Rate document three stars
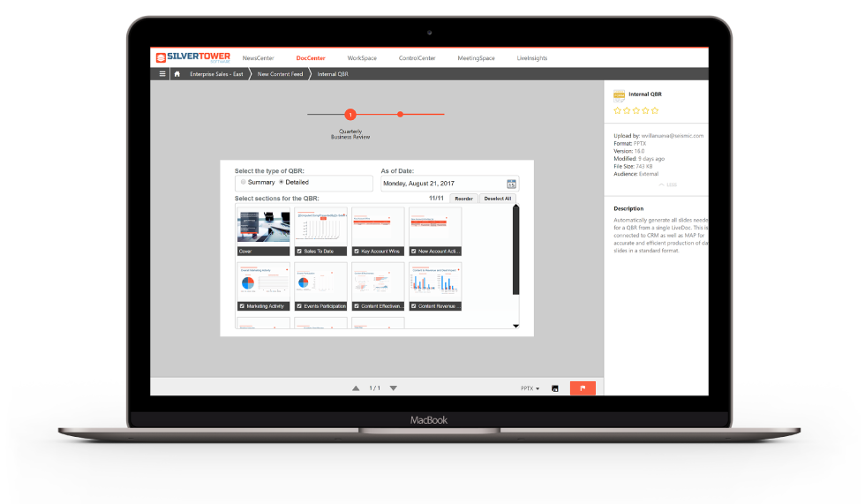The width and height of the screenshot is (865, 504). [636, 111]
